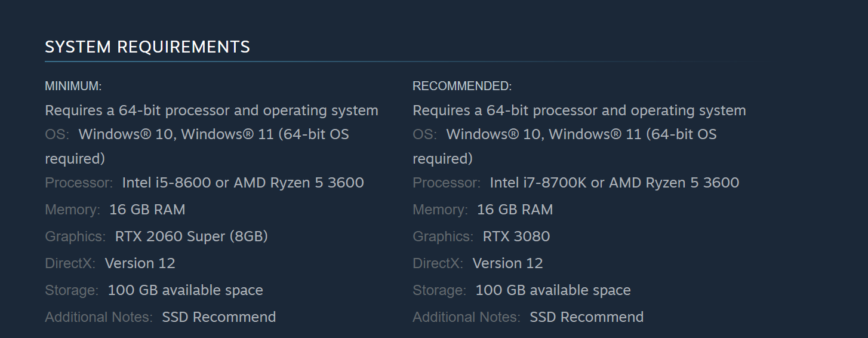Screen dimensions: 868x338
Task: Click recommended 100 GB available space text
Action: pos(553,290)
